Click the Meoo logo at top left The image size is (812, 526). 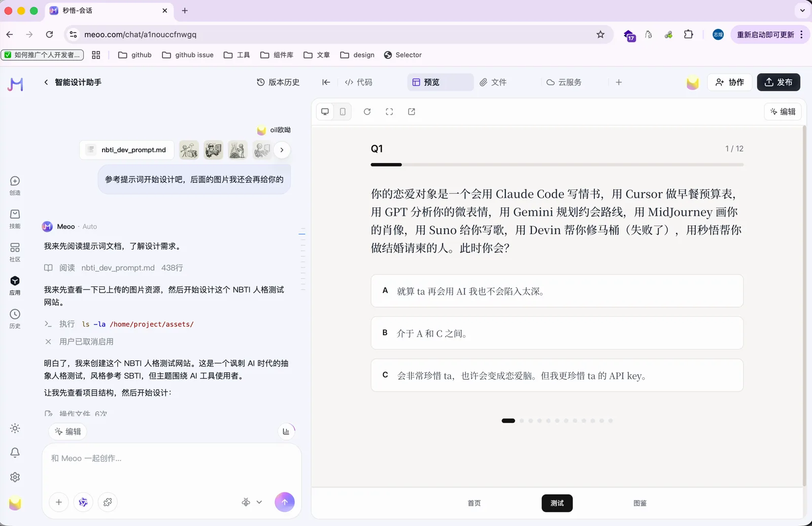point(15,84)
